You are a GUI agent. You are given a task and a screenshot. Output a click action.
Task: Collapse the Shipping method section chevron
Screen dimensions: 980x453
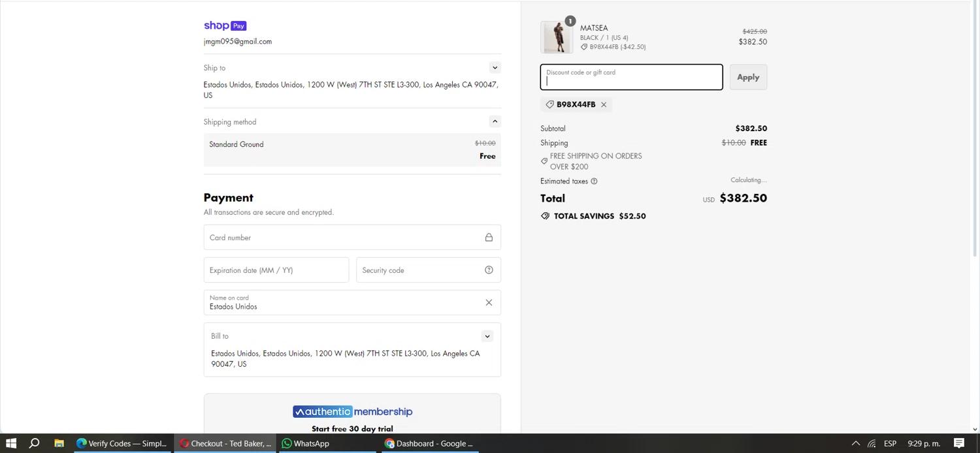point(495,121)
